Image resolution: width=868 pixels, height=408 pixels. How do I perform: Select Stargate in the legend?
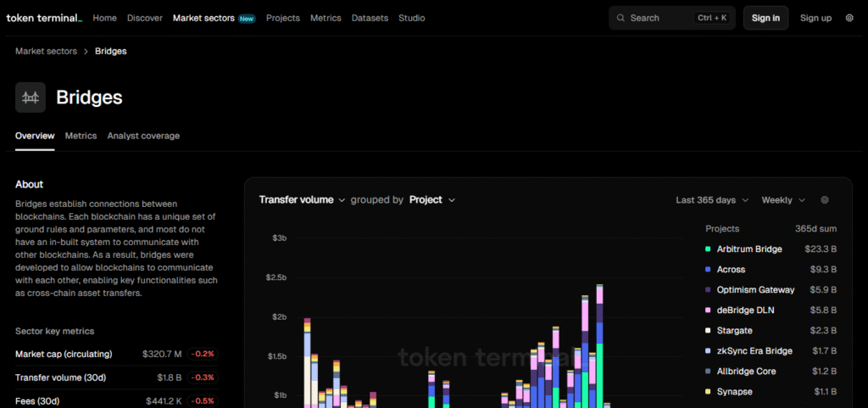point(735,331)
